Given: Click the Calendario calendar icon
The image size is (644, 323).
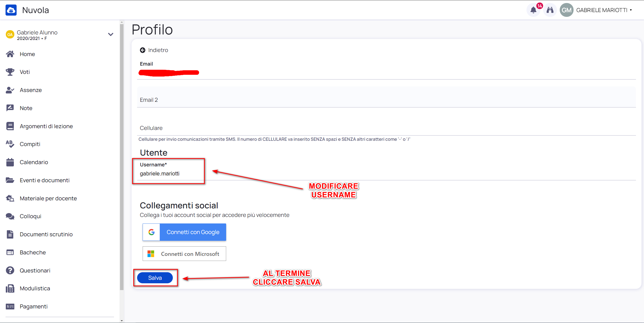Looking at the screenshot, I should (10, 162).
